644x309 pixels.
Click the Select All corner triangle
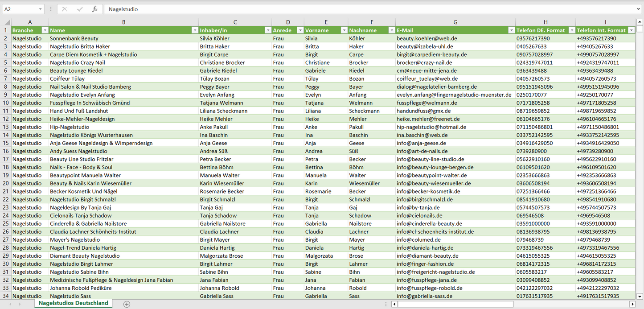pyautogui.click(x=7, y=22)
